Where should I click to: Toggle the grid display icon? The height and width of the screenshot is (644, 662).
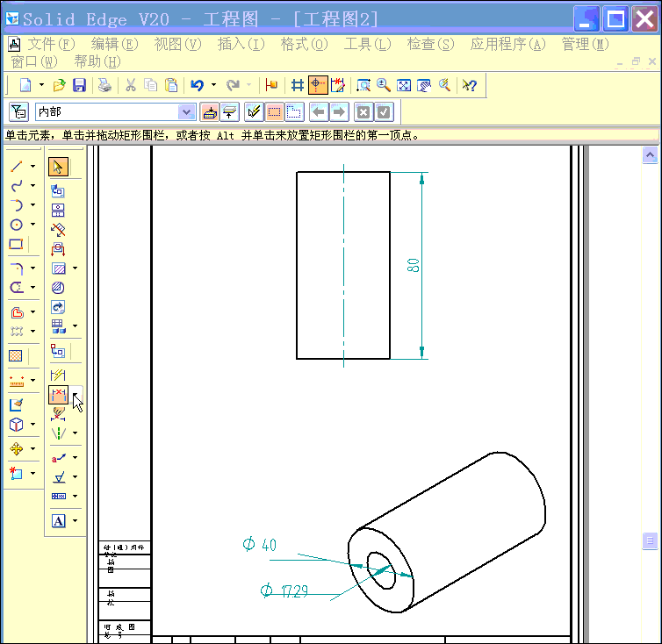pyautogui.click(x=298, y=85)
